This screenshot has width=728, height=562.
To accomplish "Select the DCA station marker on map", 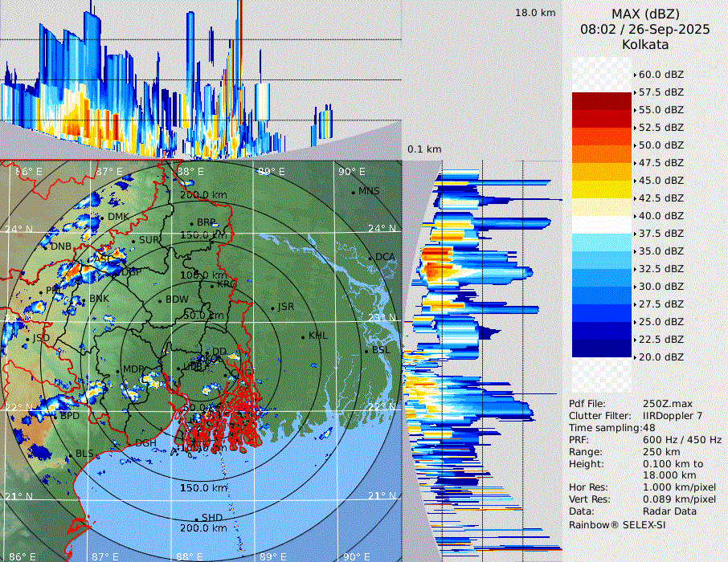I will tap(370, 258).
